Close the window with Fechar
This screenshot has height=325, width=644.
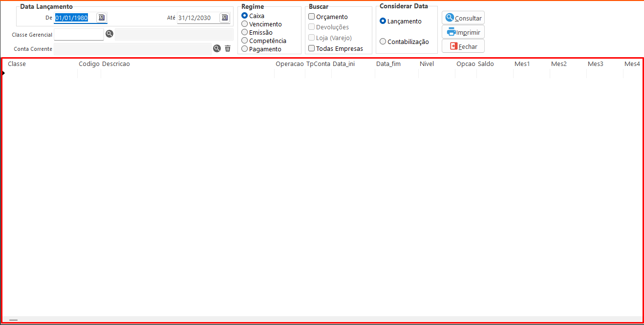463,46
